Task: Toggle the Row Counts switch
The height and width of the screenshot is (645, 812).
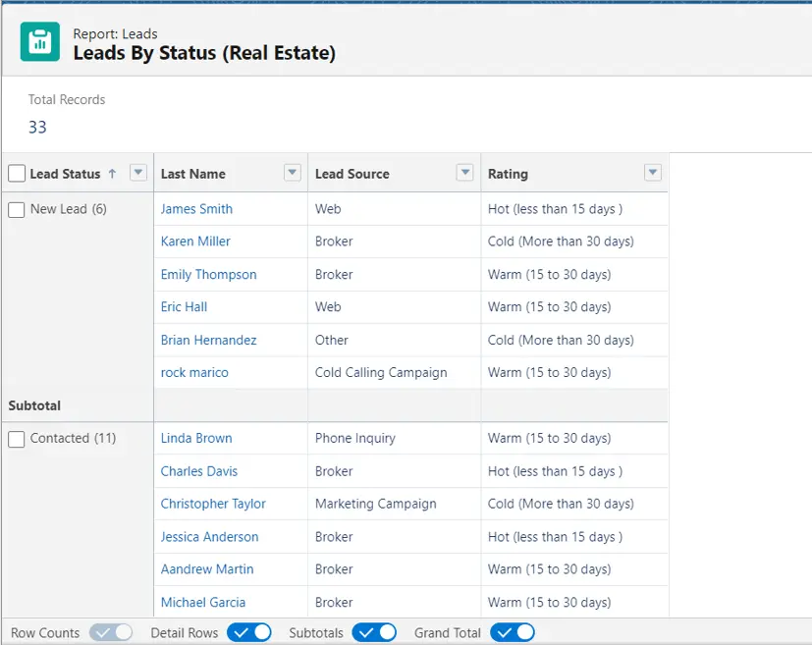Action: [111, 632]
